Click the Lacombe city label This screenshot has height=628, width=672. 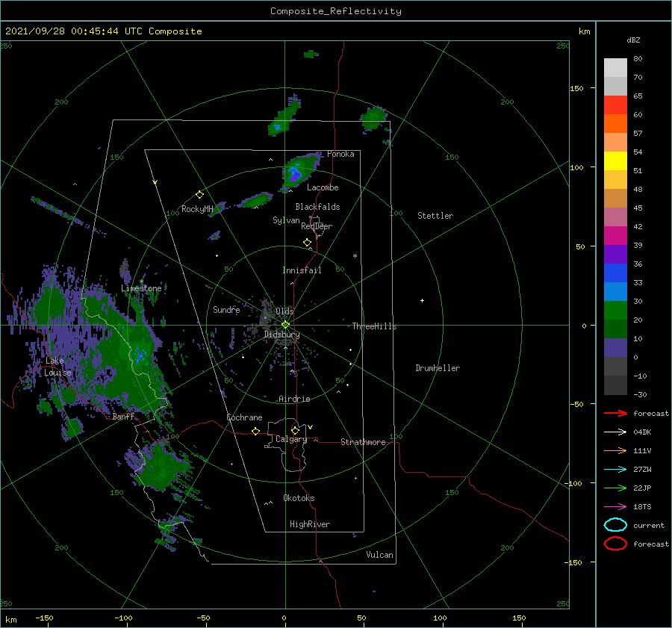323,187
